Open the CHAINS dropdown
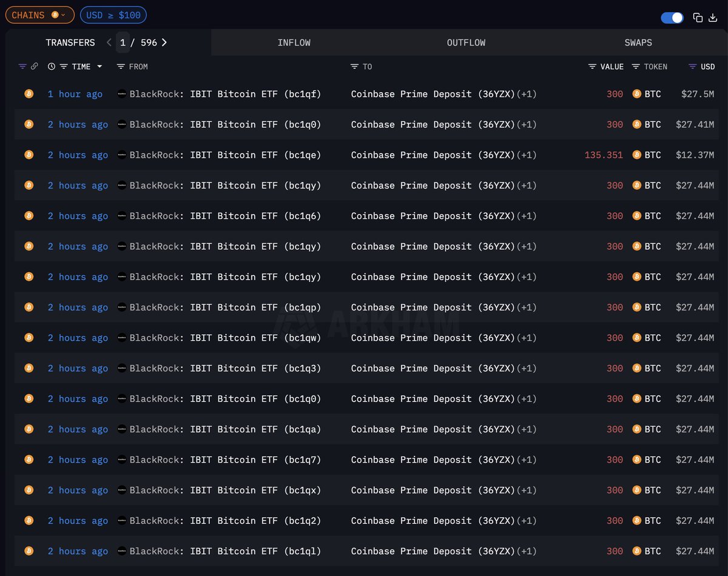 [39, 15]
